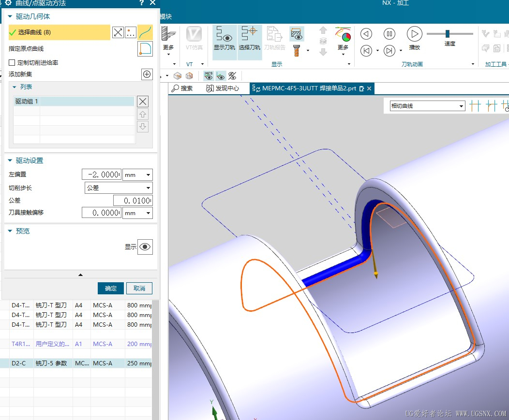Switch to the 发现中心 tab
The width and height of the screenshot is (509, 420).
tap(223, 88)
